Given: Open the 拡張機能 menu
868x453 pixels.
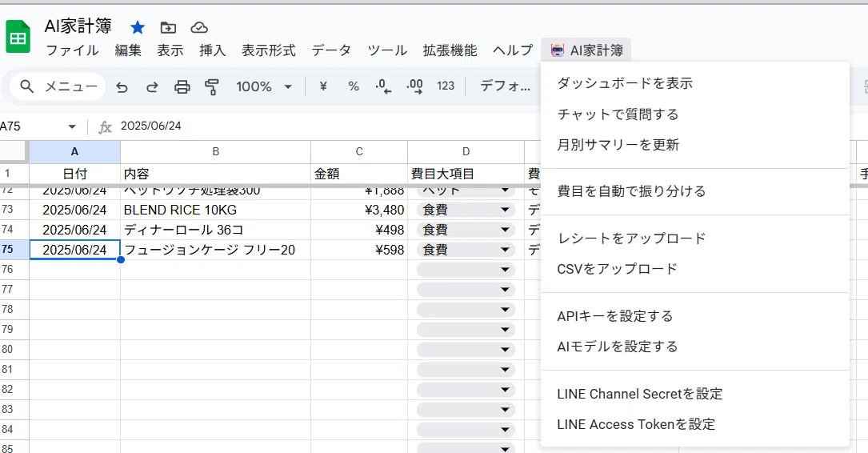Looking at the screenshot, I should pyautogui.click(x=450, y=50).
